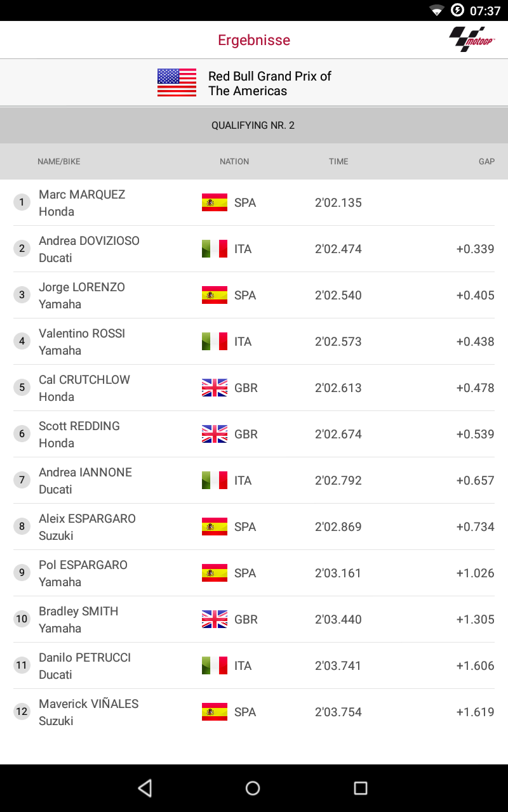Tap Marc Marquez's Spanish flag icon

(x=215, y=202)
